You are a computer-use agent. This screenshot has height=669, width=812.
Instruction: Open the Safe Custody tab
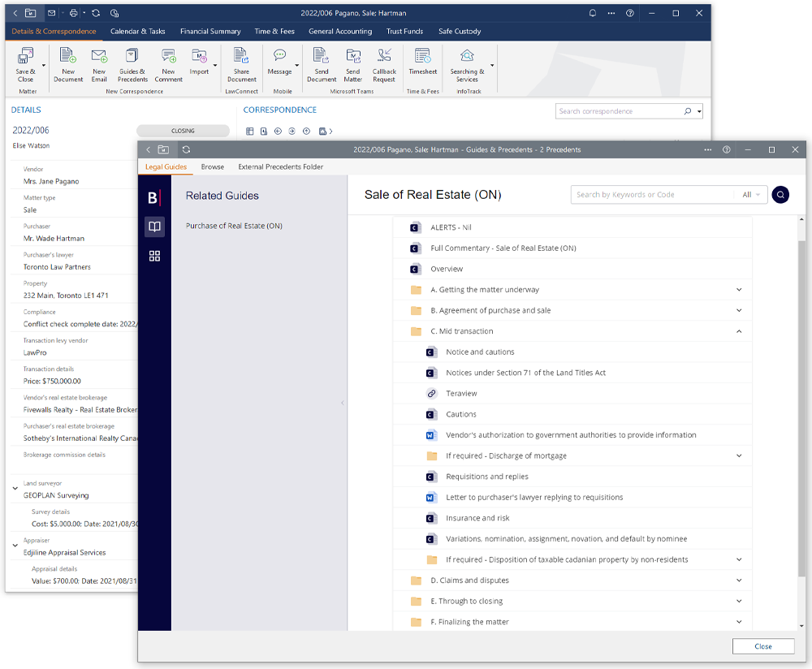[x=460, y=32]
